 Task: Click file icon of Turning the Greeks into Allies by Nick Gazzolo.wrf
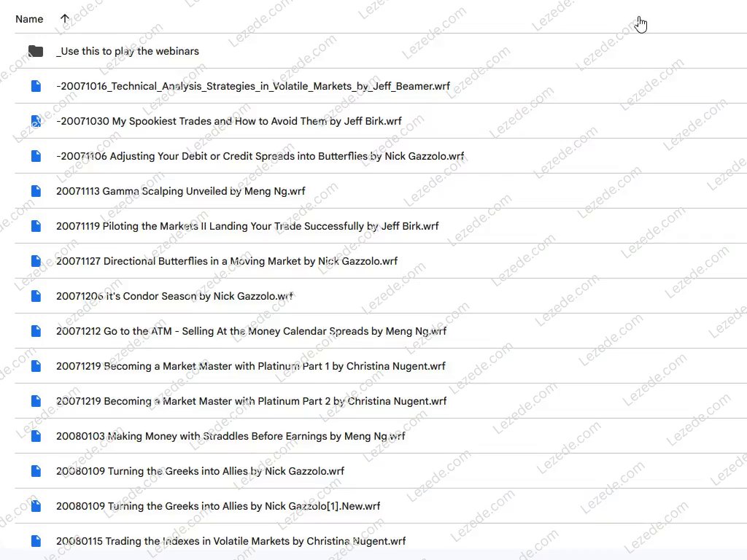click(x=36, y=471)
